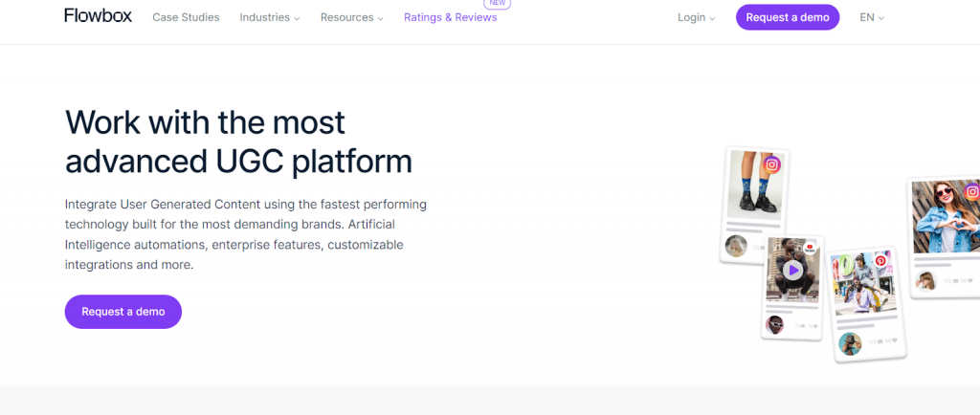Click the round avatar under the socks photo
Screen dimensions: 980x415
point(736,246)
